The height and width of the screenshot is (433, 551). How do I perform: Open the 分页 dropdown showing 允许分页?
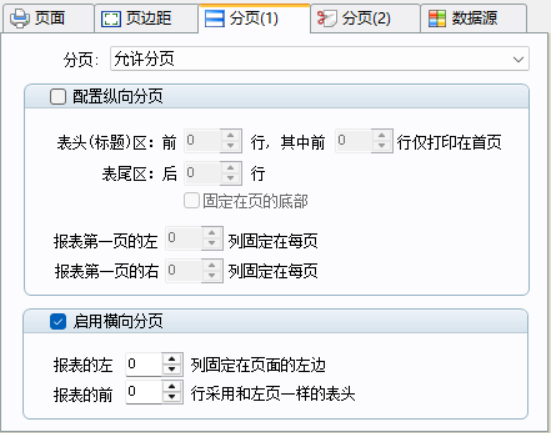click(319, 59)
